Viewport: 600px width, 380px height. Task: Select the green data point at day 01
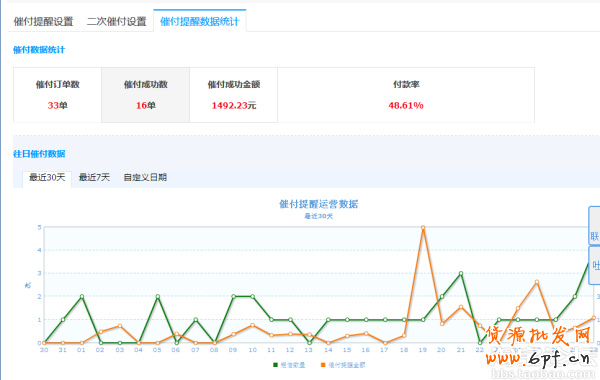pos(82,296)
